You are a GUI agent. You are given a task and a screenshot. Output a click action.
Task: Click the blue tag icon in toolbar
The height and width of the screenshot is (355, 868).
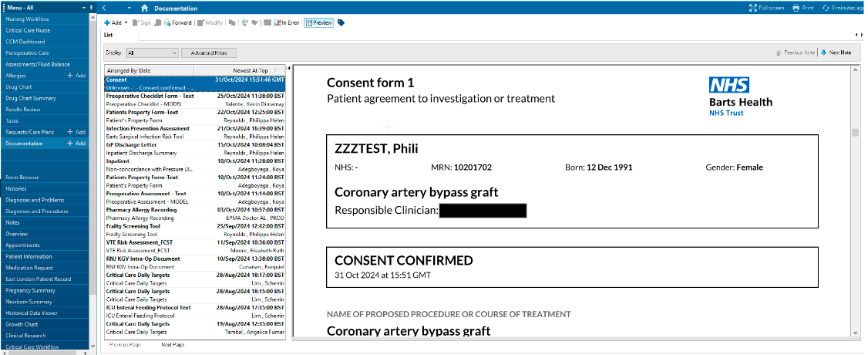click(341, 23)
